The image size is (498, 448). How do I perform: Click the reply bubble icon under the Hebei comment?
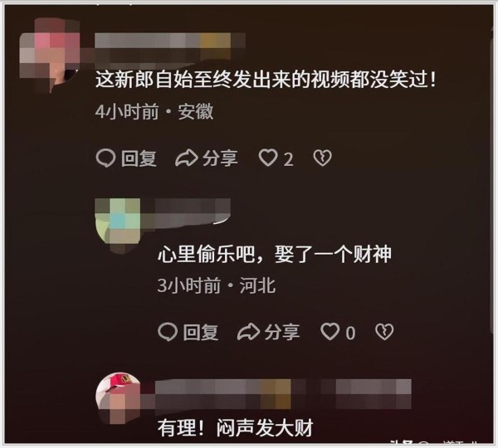168,332
